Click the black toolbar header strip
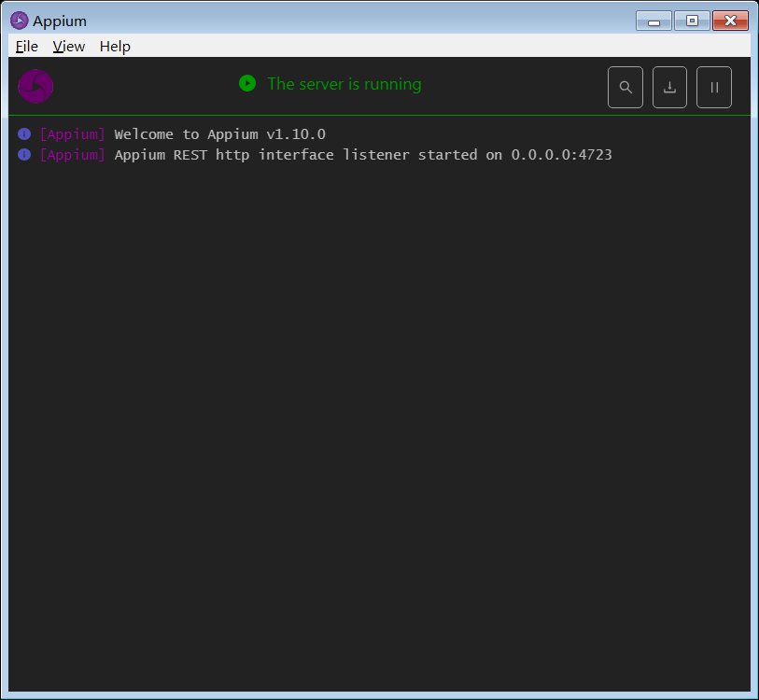Viewport: 759px width, 700px height. (467, 87)
